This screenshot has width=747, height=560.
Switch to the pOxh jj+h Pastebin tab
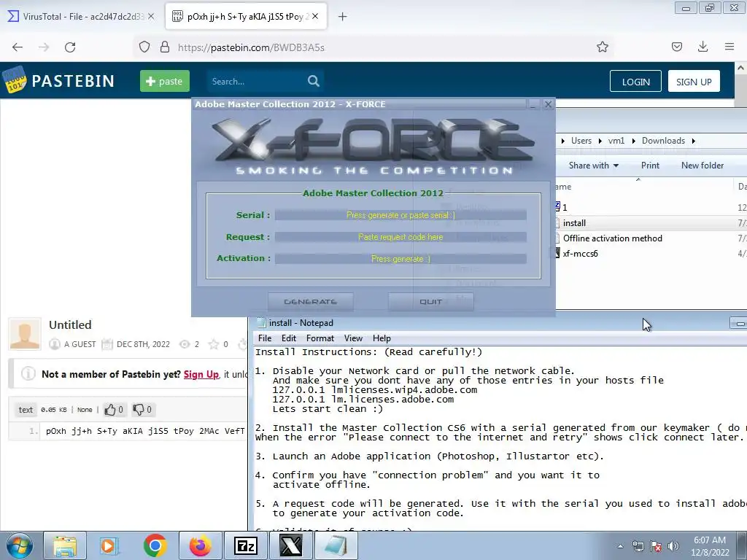tap(246, 16)
